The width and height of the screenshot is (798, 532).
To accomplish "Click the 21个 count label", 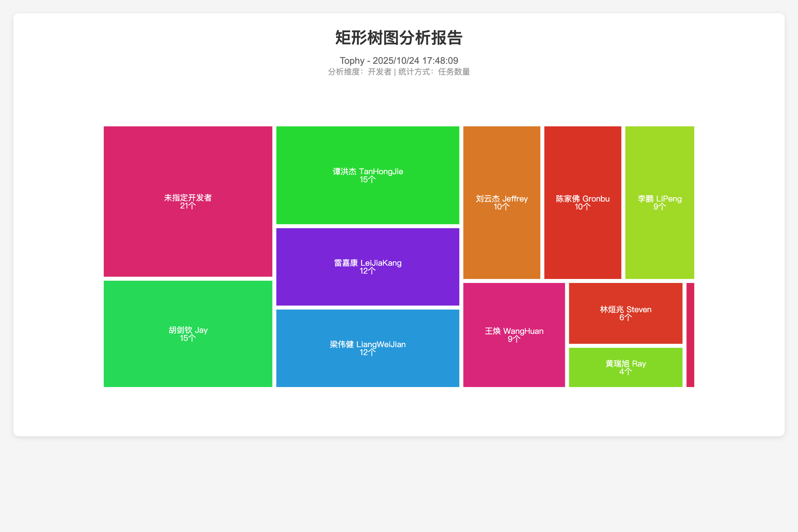I will pos(188,206).
